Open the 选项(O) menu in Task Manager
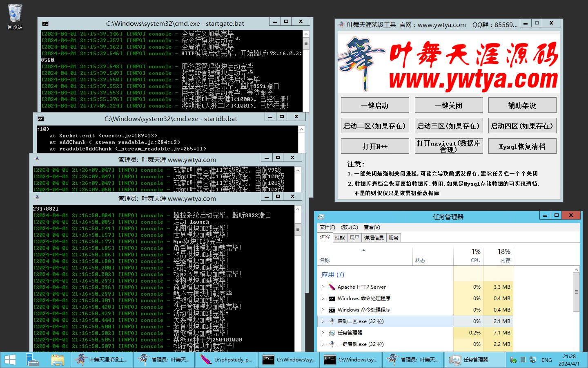Screen dimensions: 588x368 point(349,227)
